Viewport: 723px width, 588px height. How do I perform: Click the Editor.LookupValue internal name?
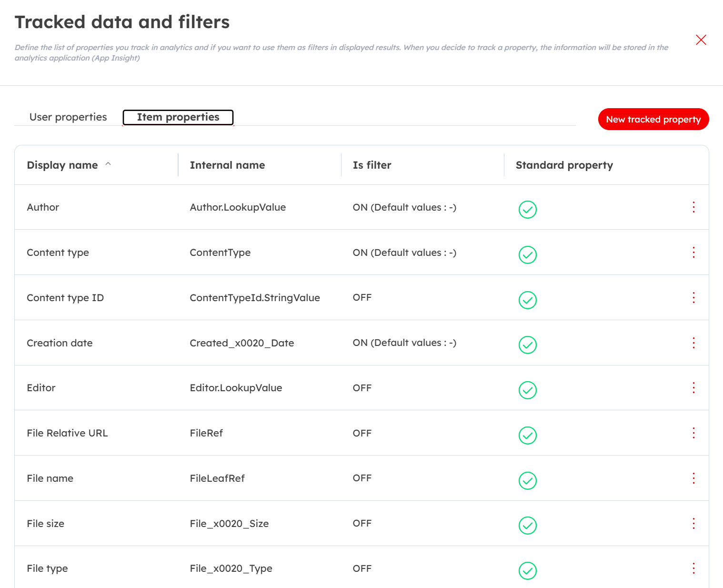click(x=236, y=388)
